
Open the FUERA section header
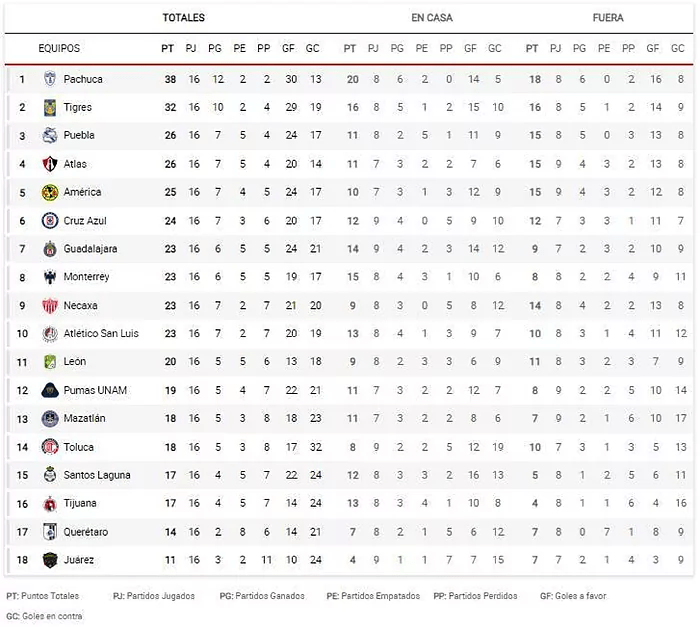[x=609, y=18]
